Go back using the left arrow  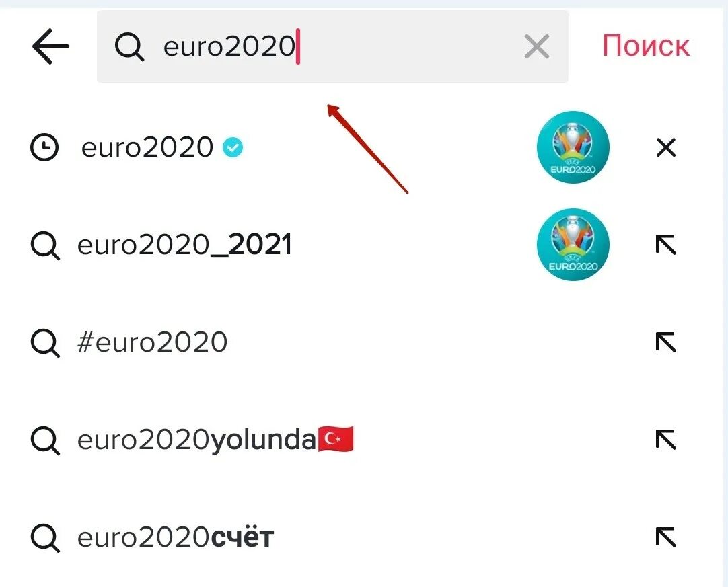50,46
